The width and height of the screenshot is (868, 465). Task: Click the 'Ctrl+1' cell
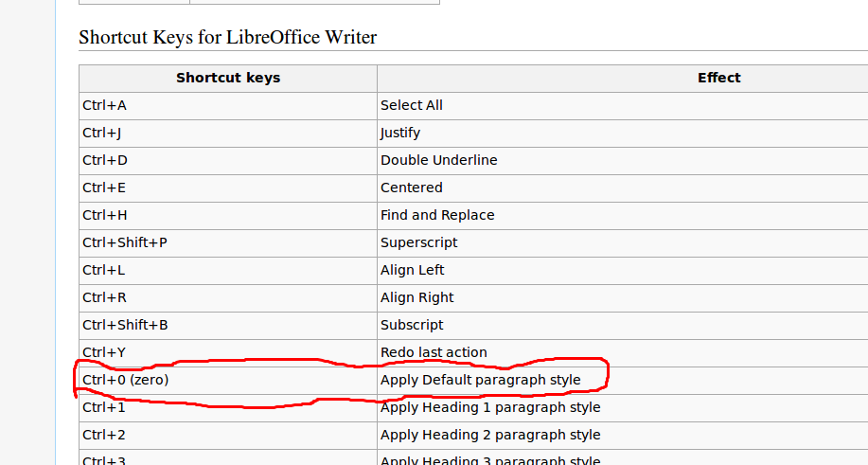pos(228,408)
